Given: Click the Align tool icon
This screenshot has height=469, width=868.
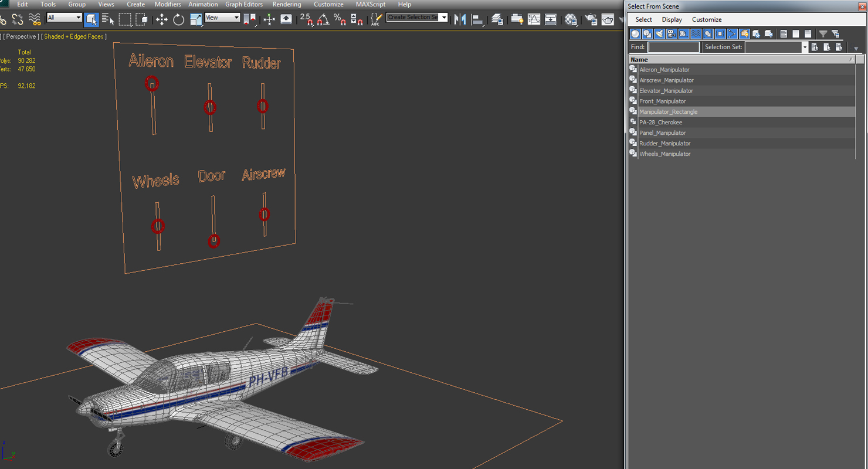Looking at the screenshot, I should (477, 19).
